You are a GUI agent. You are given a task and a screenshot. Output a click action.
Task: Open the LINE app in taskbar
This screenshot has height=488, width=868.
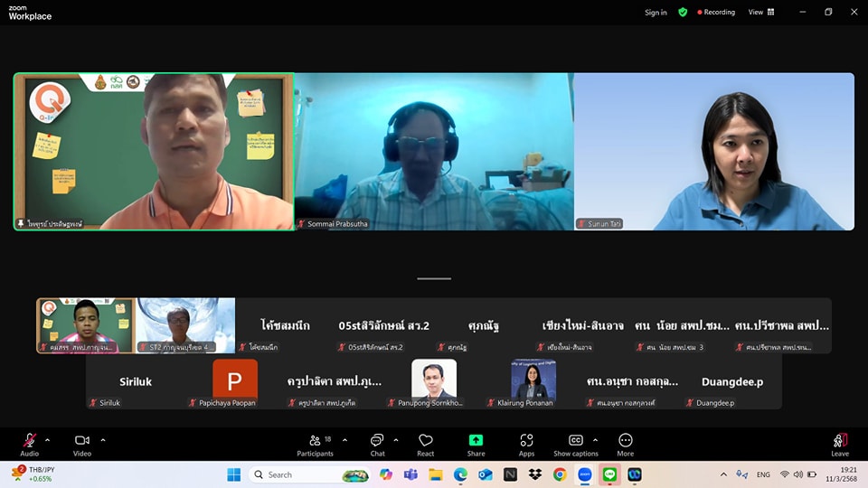pos(609,474)
